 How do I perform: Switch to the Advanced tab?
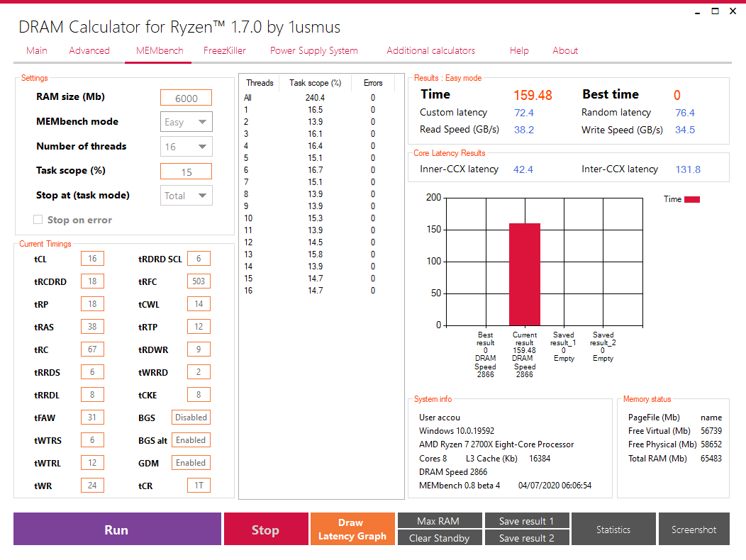click(89, 50)
